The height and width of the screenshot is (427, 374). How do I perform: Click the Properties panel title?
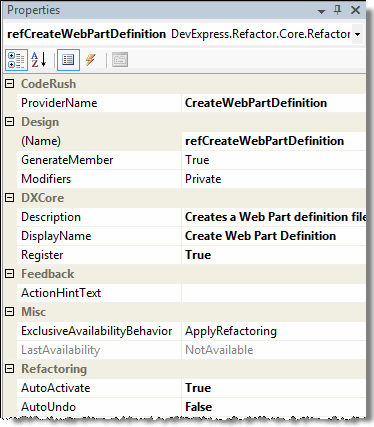tap(34, 10)
